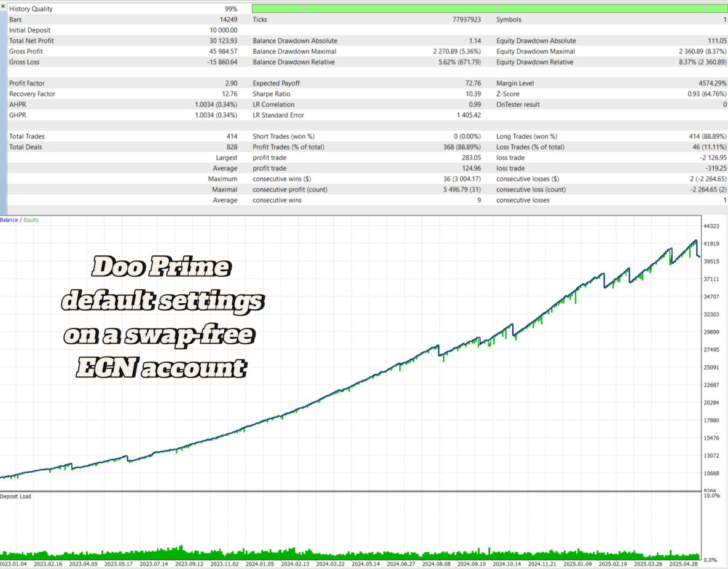The image size is (728, 569).
Task: Close the report panel with the X button
Action: tap(3, 7)
